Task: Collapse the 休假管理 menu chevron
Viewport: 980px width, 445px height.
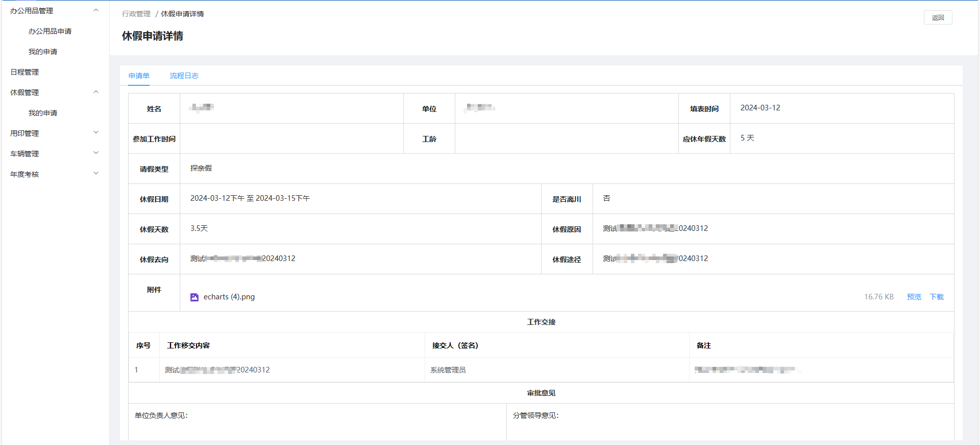Action: (96, 92)
